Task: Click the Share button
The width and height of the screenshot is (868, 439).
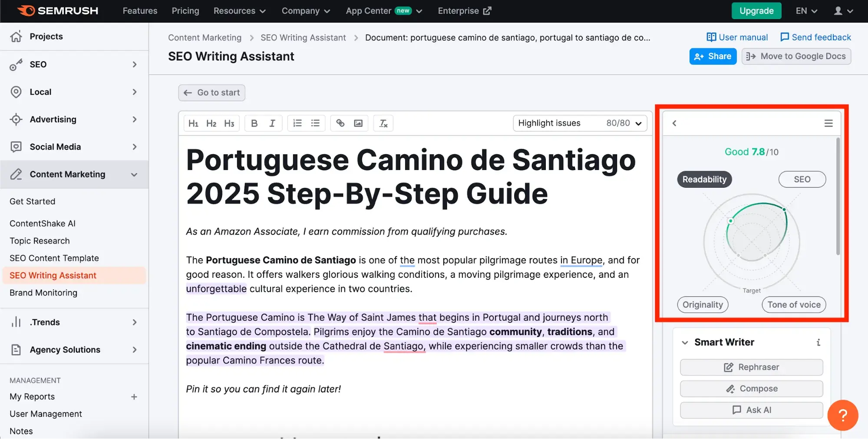Action: point(713,57)
